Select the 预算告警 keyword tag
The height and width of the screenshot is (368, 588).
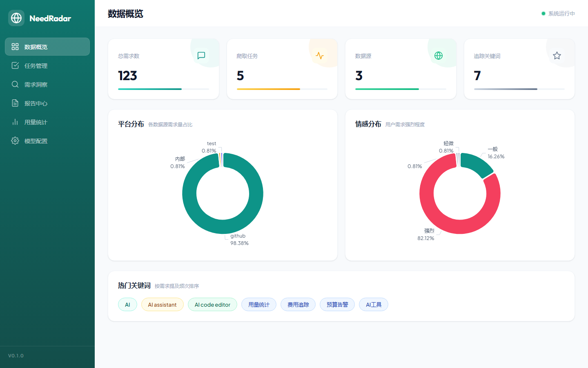click(337, 305)
